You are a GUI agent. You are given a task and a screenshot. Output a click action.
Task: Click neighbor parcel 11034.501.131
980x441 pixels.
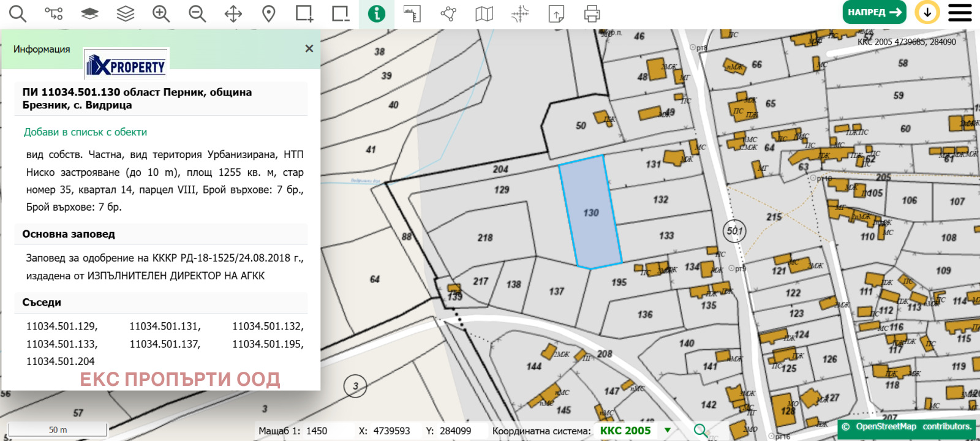click(165, 326)
